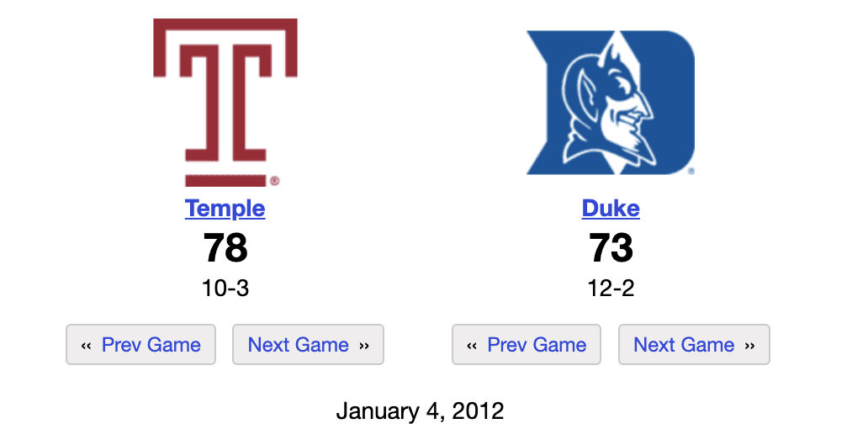Click left chevron on Duke's Prev Game
Screen dimensions: 868x429
pos(472,345)
